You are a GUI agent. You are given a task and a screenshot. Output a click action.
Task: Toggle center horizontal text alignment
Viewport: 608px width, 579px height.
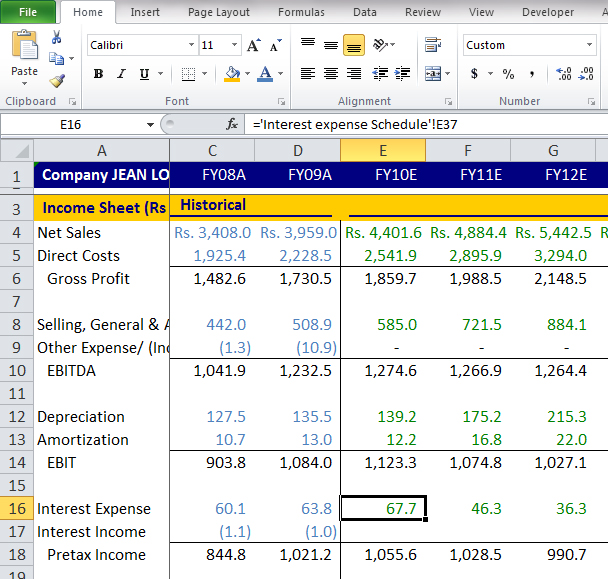(330, 74)
